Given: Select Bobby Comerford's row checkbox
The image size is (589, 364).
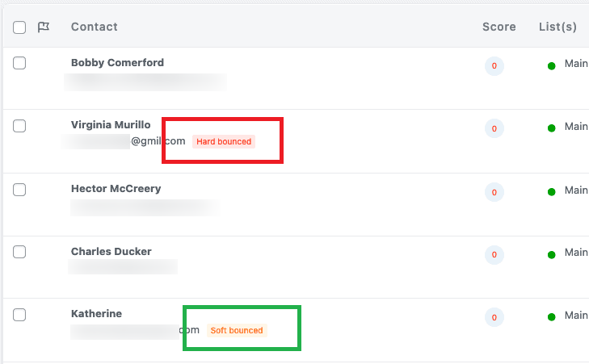Looking at the screenshot, I should [19, 63].
